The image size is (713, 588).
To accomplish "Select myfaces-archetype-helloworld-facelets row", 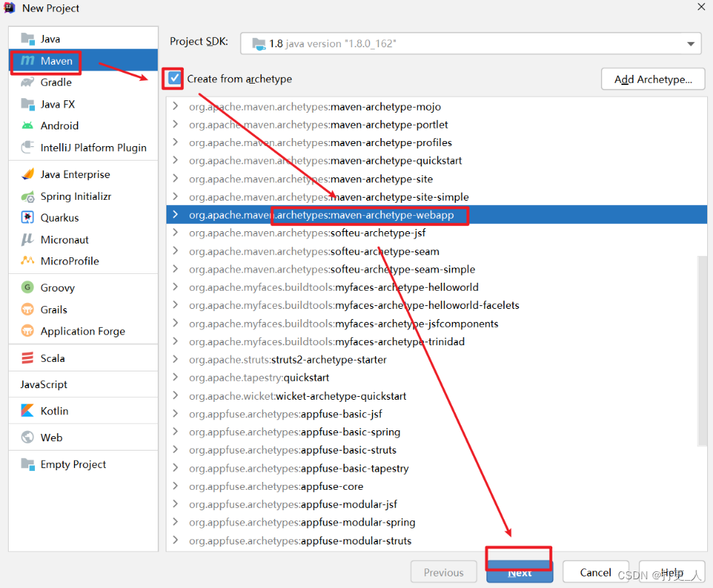I will coord(437,305).
